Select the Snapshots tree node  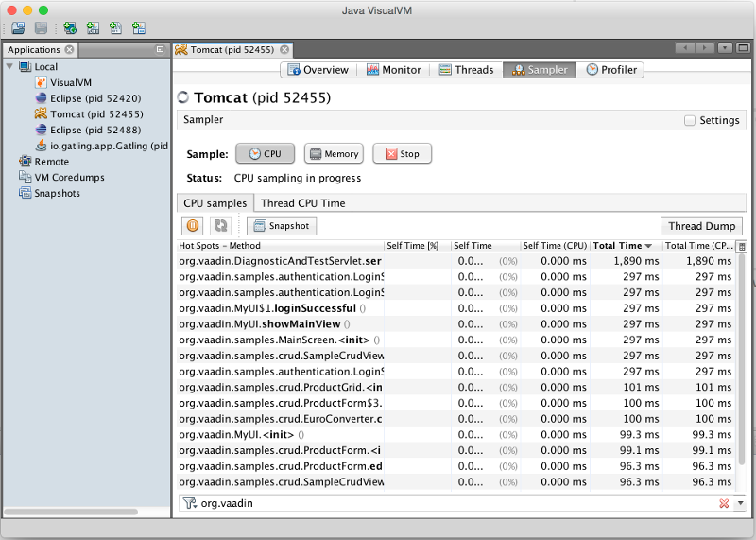pos(49,193)
